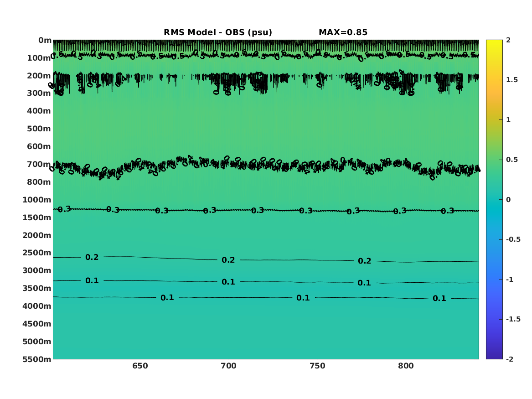
Task: Click the "600m" depth axis label
Action: (x=39, y=146)
